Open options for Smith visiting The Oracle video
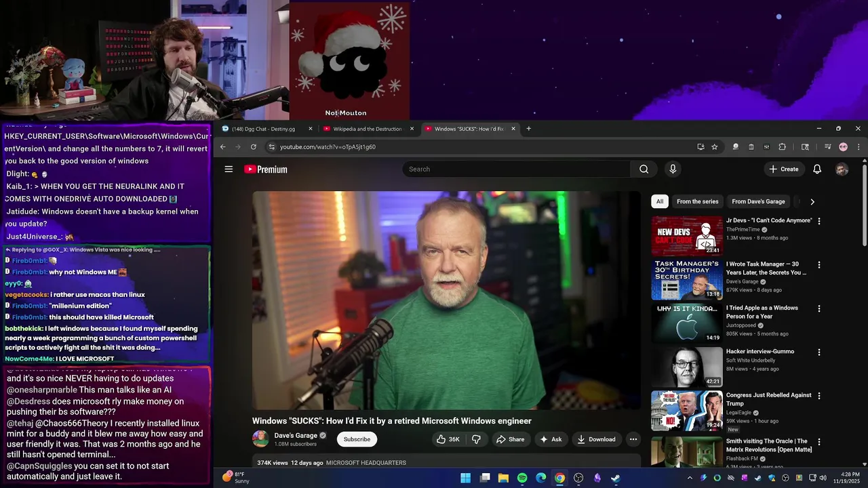Viewport: 868px width, 488px height. click(x=818, y=442)
